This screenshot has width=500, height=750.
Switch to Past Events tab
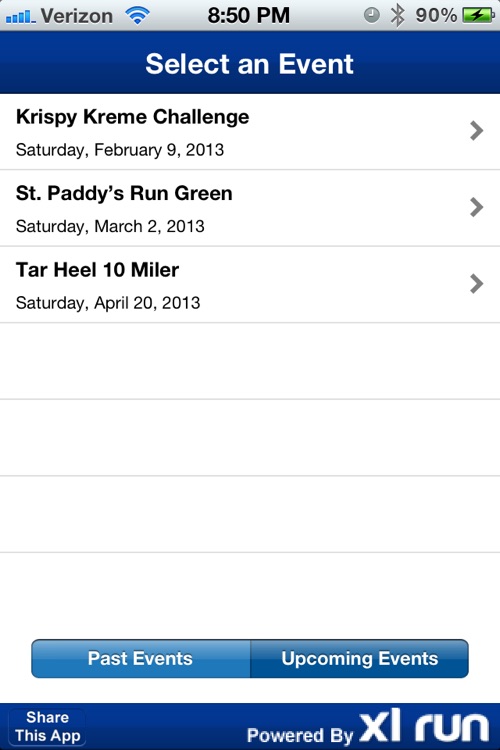pos(141,659)
